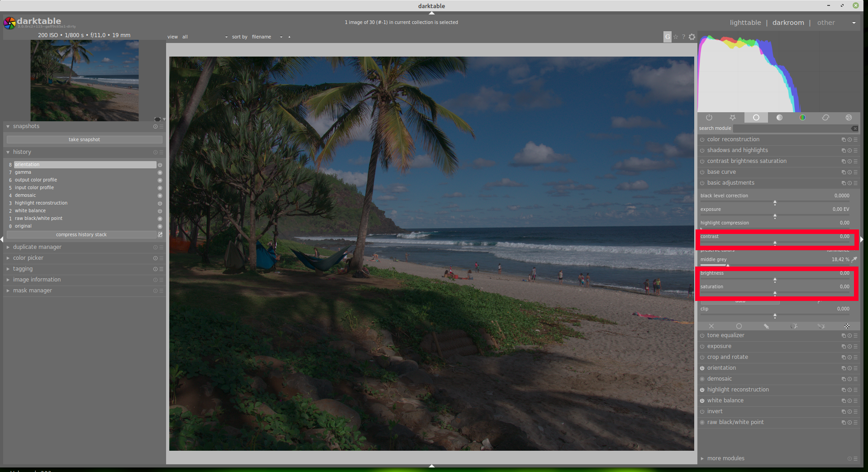This screenshot has height=472, width=868.
Task: Switch to lighttable view
Action: click(745, 23)
